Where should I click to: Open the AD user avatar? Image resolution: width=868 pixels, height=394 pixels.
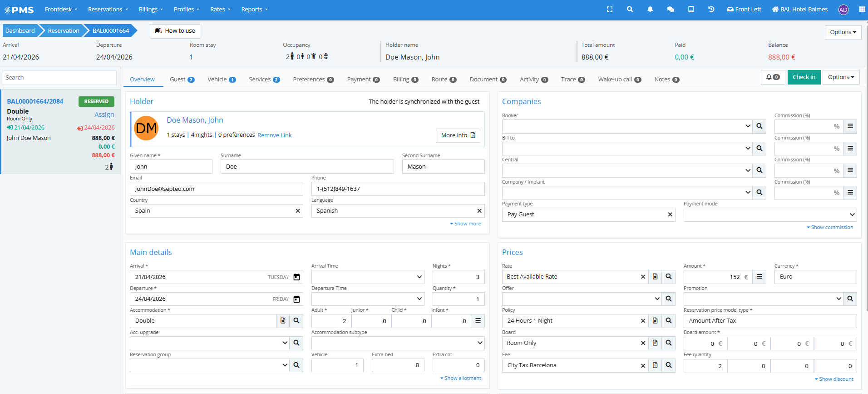point(843,10)
